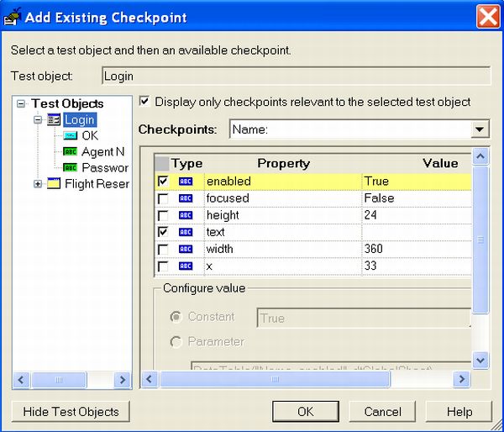Click the Login dialog icon in tree
Screen dimensions: 504x432
(x=54, y=120)
